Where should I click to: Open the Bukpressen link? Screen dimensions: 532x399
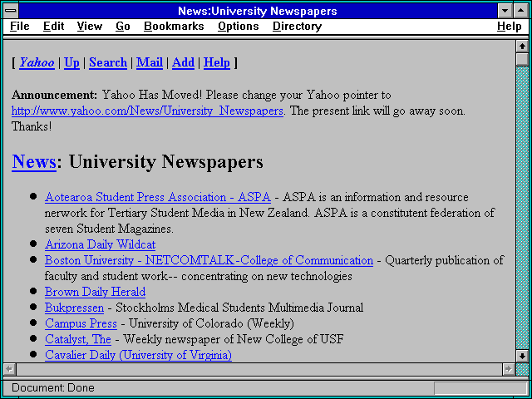tap(74, 308)
